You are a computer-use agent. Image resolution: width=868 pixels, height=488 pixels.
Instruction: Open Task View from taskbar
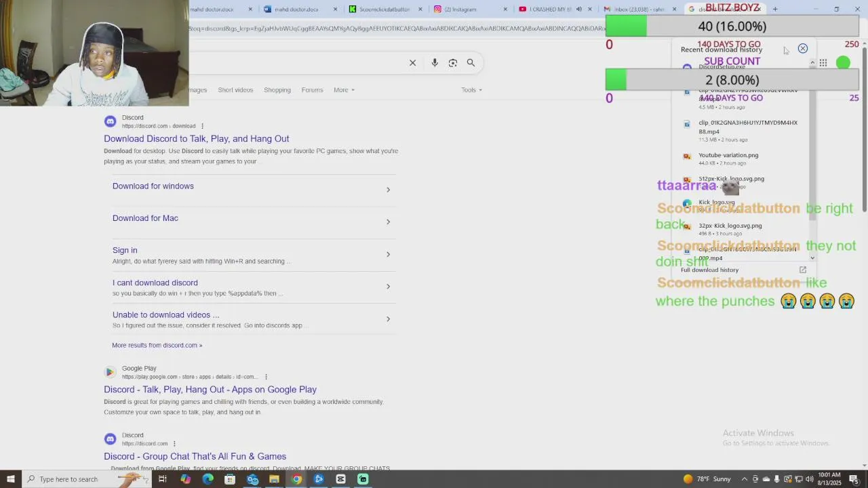point(163,479)
